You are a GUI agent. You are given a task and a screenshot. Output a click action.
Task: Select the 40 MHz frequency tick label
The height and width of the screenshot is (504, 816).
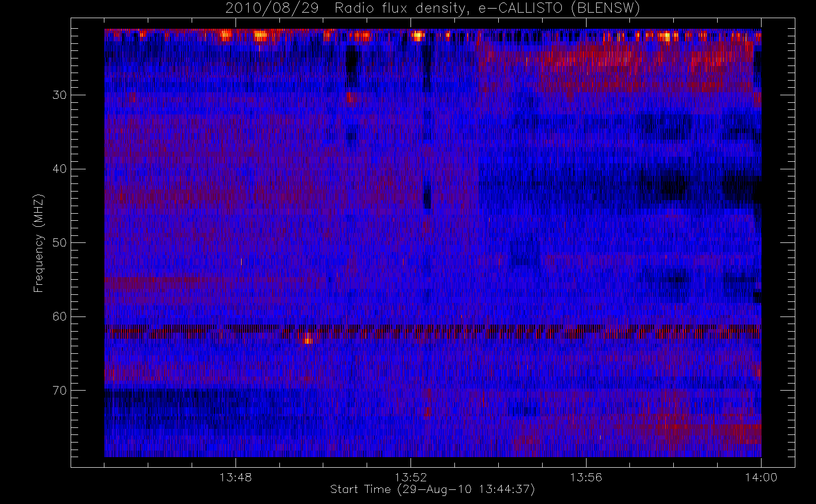coord(60,169)
